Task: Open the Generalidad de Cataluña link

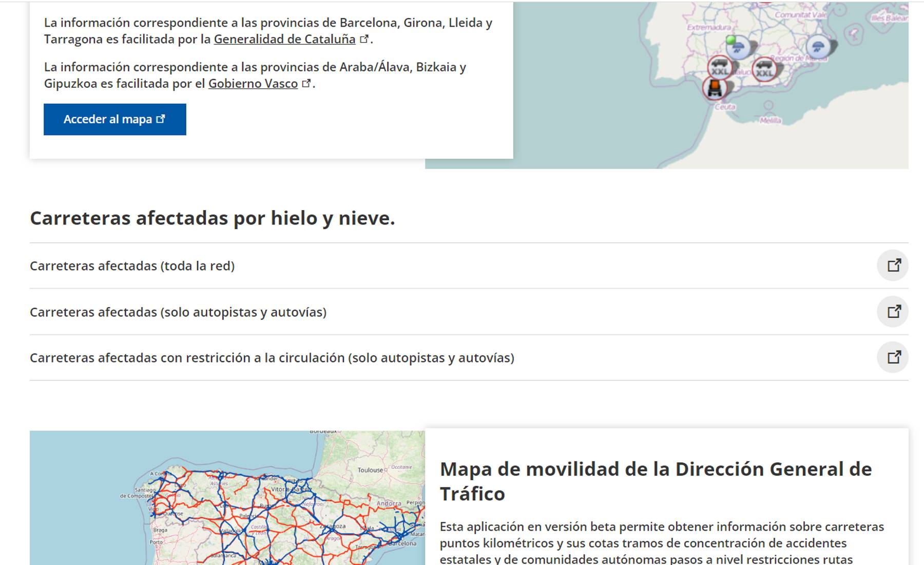Action: point(284,39)
